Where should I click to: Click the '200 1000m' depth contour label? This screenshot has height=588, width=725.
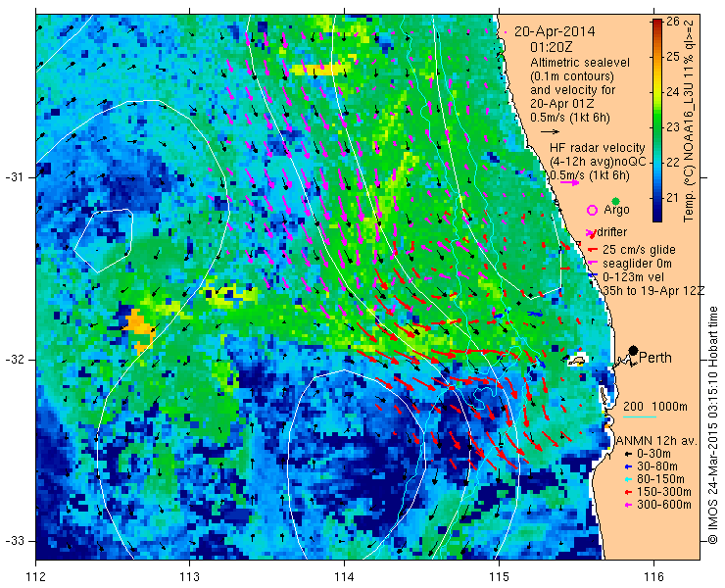point(655,407)
